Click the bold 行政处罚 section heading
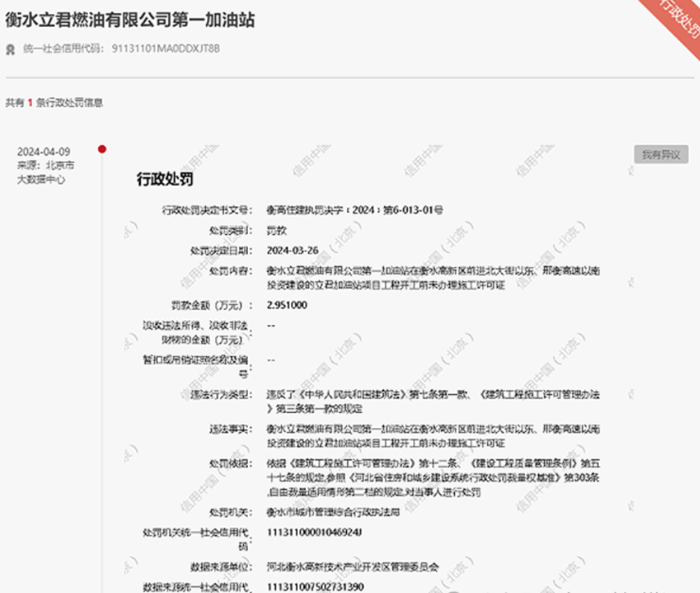 [164, 180]
